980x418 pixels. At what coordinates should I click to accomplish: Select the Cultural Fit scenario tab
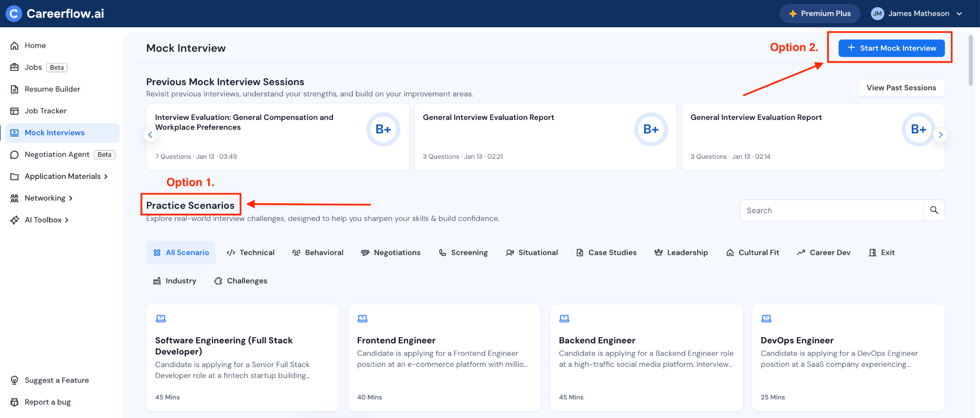[753, 253]
